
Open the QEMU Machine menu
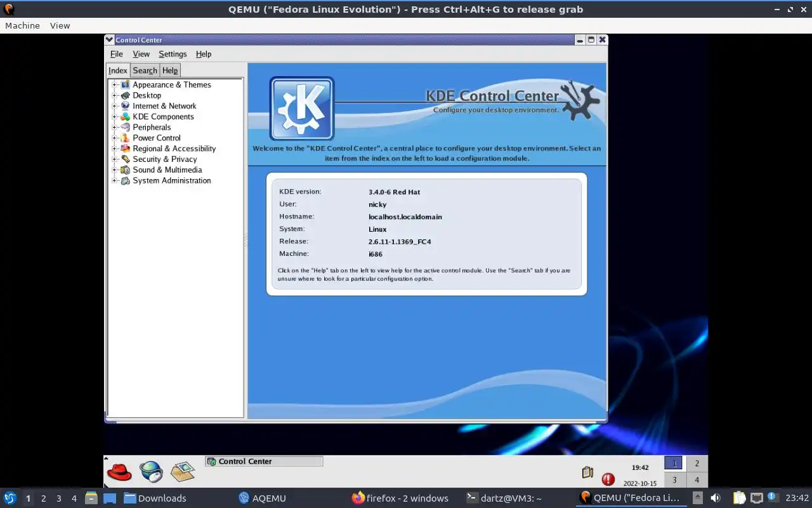(x=22, y=25)
